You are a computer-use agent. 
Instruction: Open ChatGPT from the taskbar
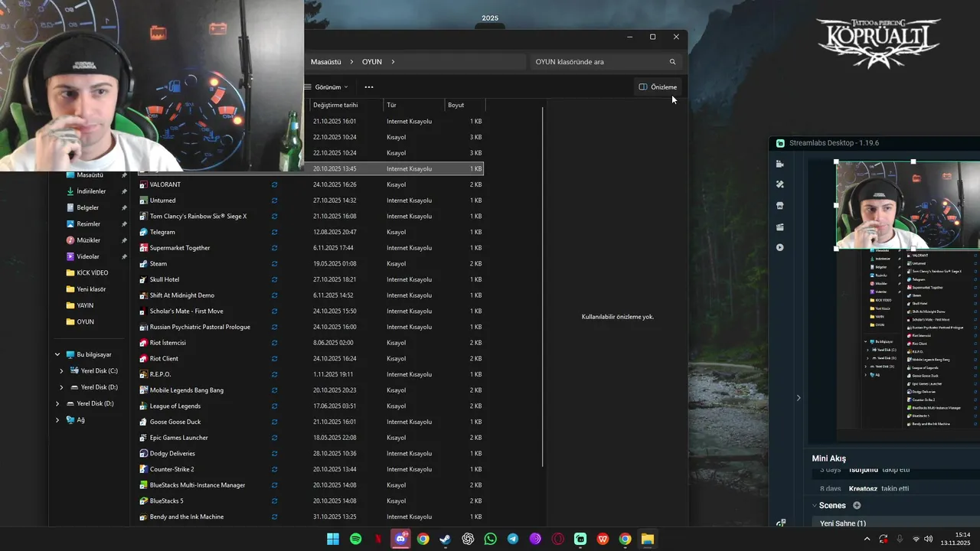tap(468, 539)
